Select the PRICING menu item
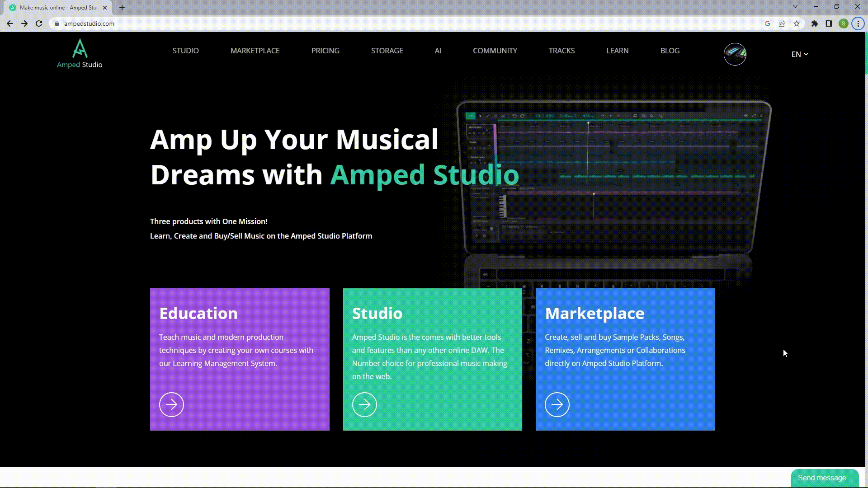Image resolution: width=868 pixels, height=488 pixels. [325, 51]
